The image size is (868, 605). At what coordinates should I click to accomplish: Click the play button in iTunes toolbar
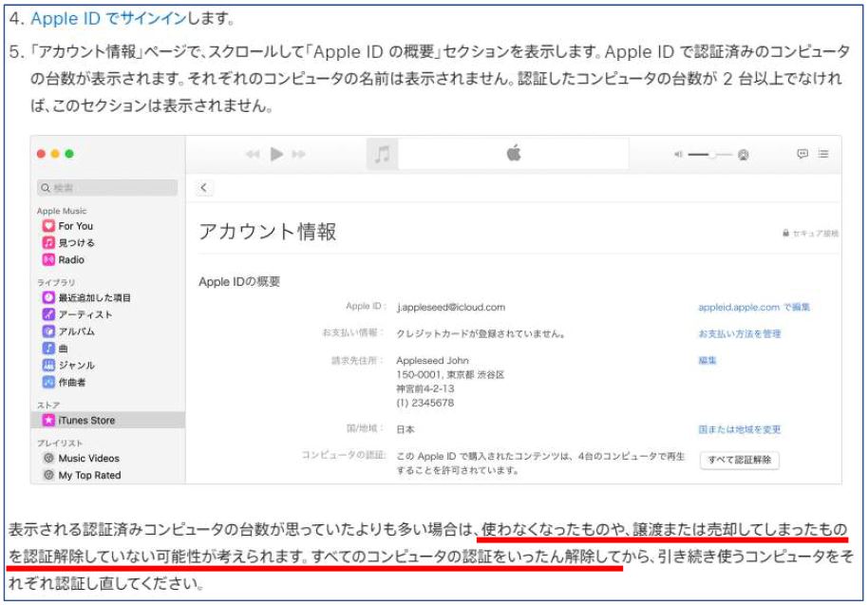(276, 154)
